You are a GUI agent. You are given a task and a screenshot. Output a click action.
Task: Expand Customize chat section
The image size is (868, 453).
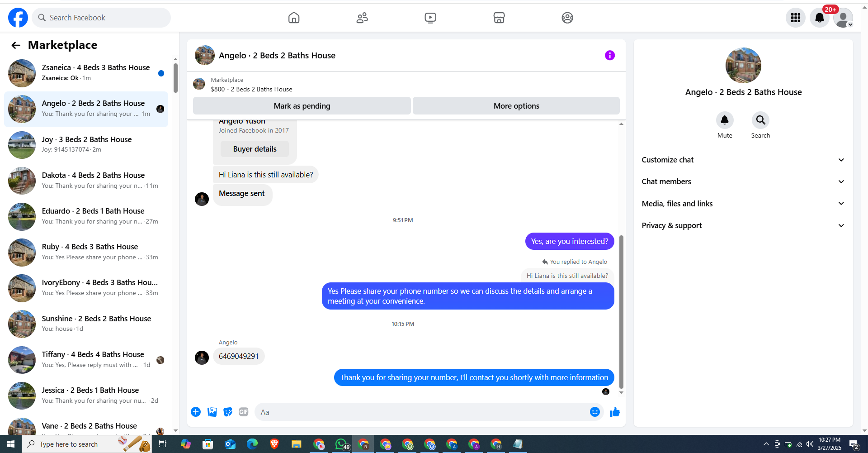(743, 160)
